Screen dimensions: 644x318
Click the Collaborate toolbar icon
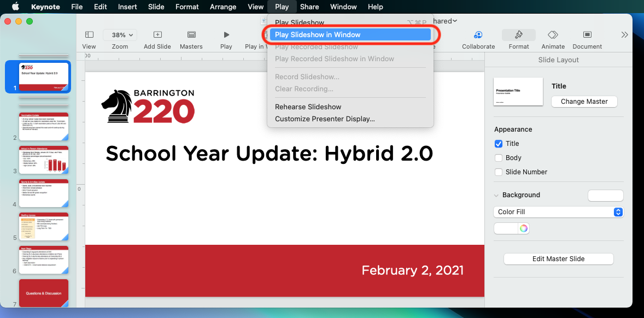tap(478, 35)
